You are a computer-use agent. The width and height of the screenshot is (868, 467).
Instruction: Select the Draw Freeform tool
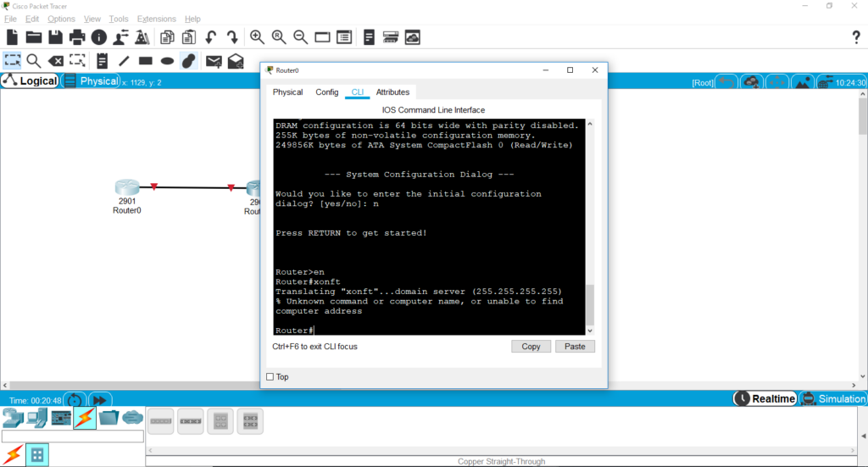[189, 60]
